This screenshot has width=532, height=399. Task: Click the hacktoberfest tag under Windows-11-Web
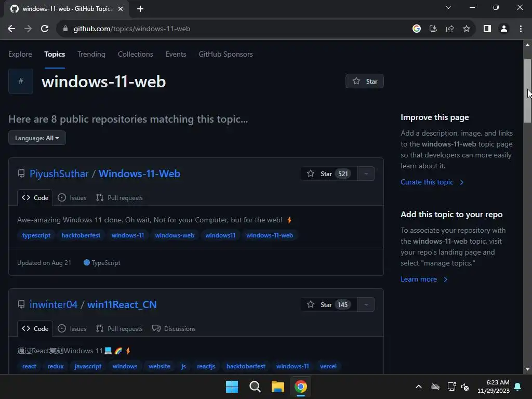pos(81,235)
